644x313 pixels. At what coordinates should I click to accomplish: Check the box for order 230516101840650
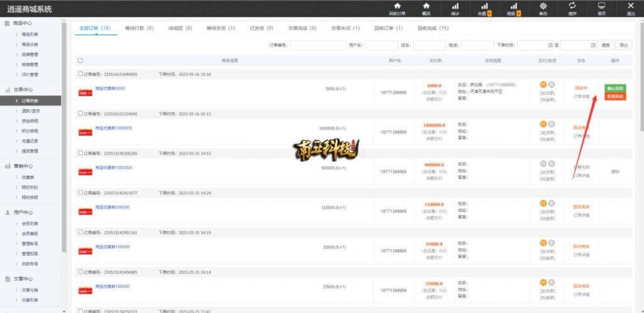[80, 74]
